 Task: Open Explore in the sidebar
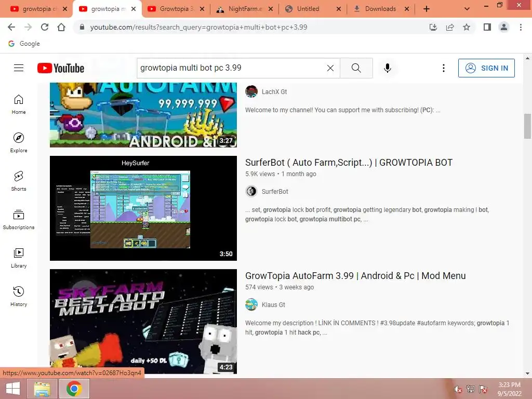[19, 143]
